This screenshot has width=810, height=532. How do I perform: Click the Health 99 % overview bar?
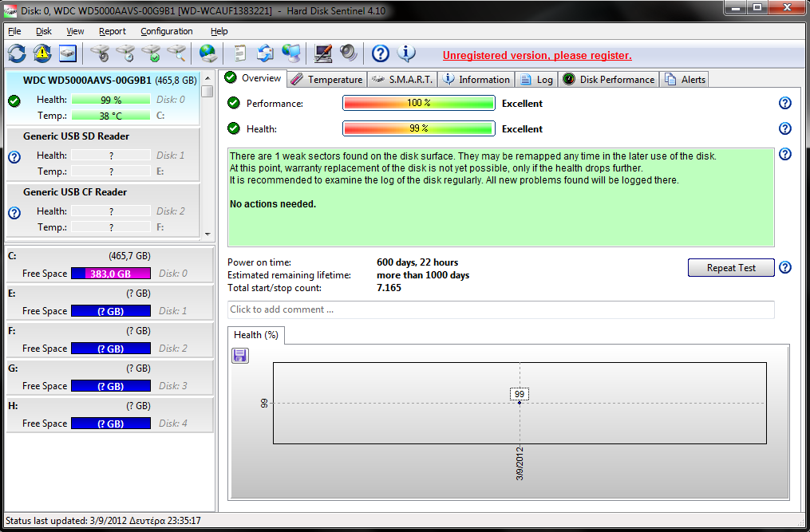(419, 128)
